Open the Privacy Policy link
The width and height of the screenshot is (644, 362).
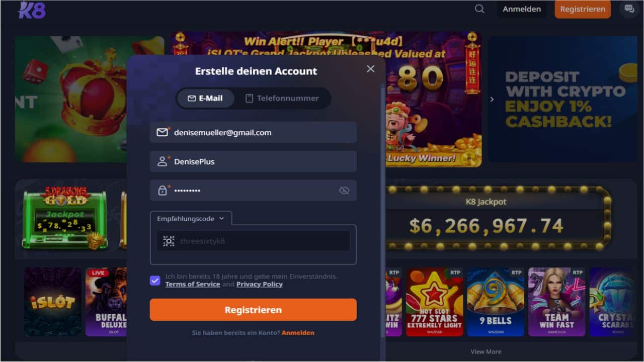tap(259, 284)
